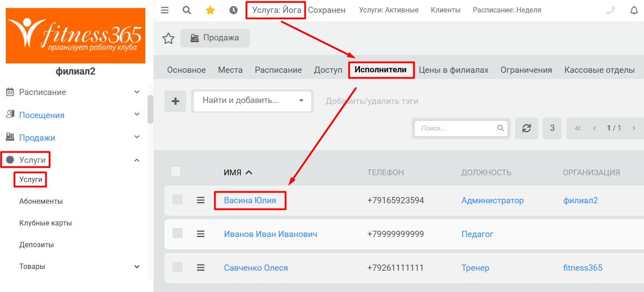Select checkbox for Савченко Олеся row

(x=178, y=267)
